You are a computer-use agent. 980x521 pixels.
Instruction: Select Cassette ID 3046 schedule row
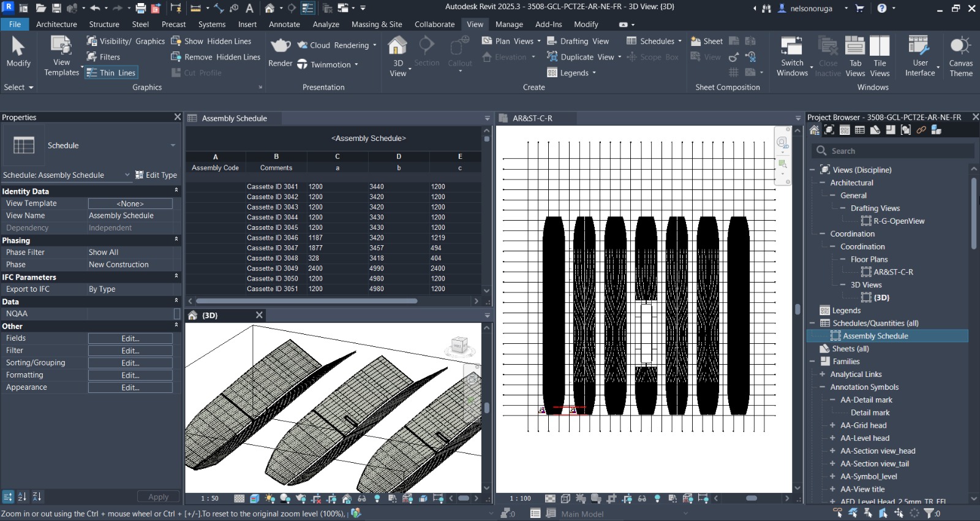click(333, 238)
